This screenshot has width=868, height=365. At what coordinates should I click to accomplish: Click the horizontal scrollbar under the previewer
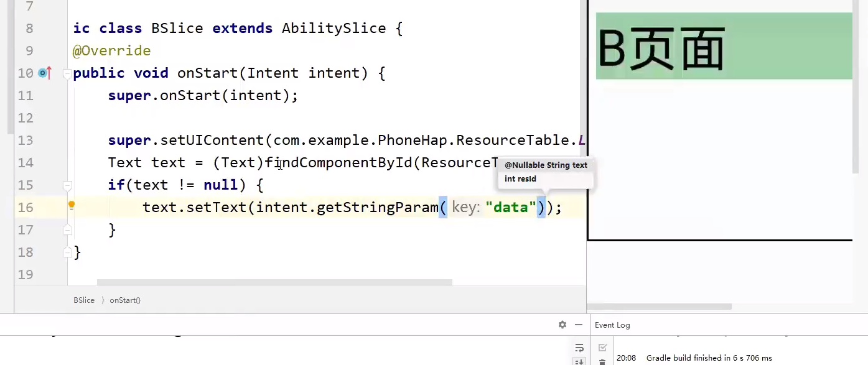pyautogui.click(x=660, y=307)
